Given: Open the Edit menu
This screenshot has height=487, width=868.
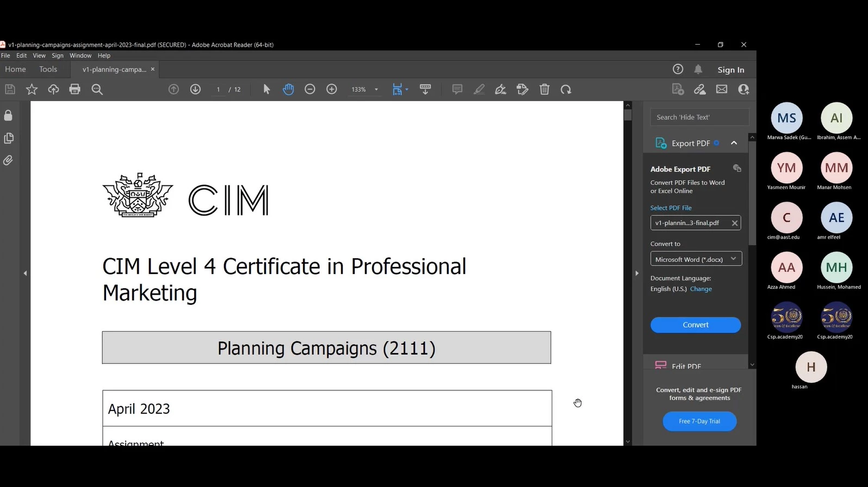Looking at the screenshot, I should click(21, 55).
